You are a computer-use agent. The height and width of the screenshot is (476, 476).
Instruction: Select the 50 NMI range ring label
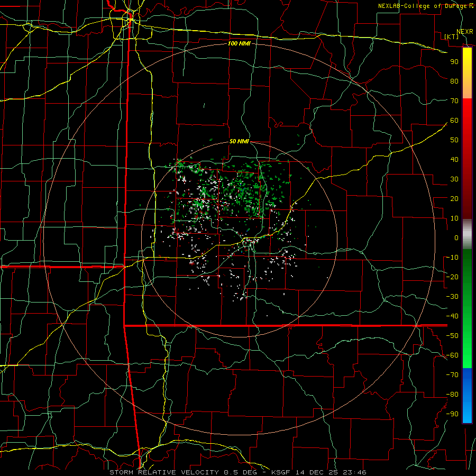[x=239, y=141]
